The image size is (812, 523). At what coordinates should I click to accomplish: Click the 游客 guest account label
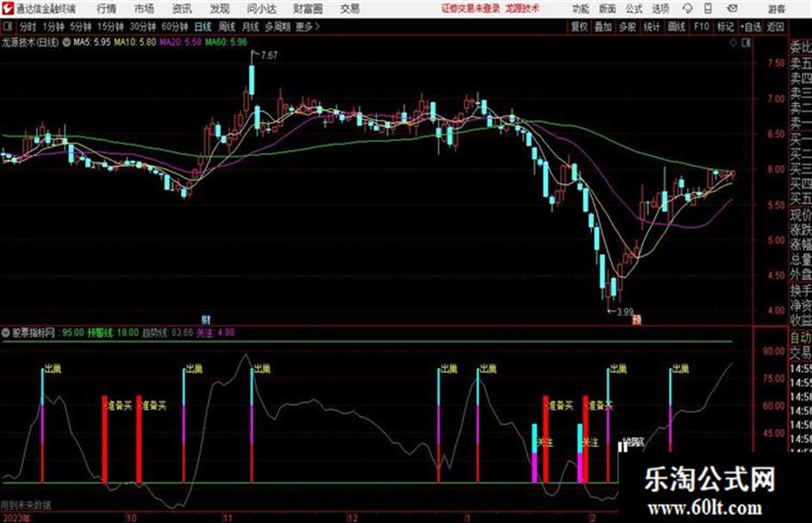[777, 9]
